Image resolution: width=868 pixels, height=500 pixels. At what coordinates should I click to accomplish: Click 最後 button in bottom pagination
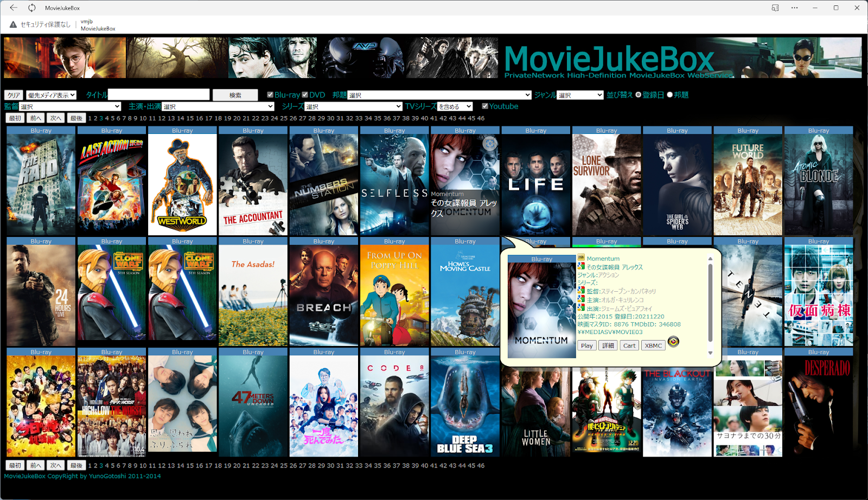click(76, 465)
